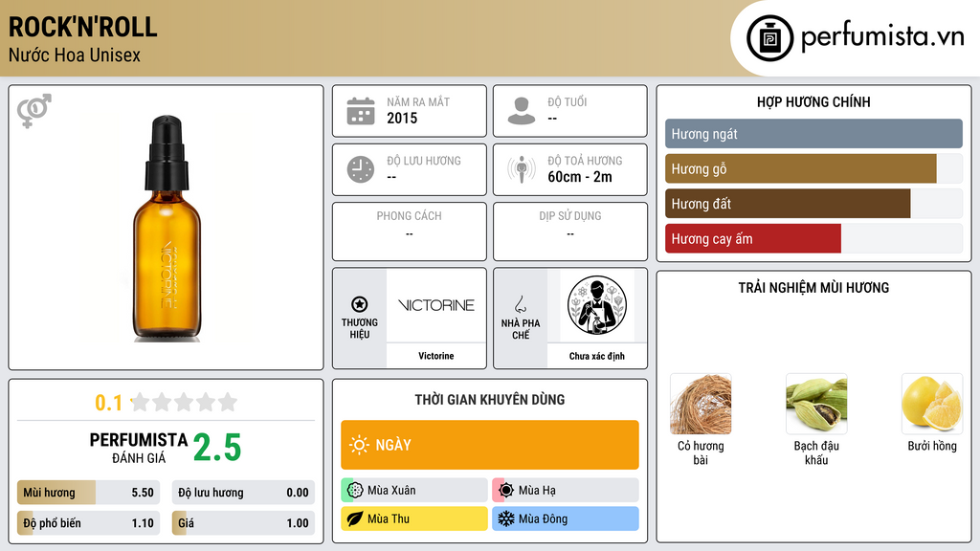Image resolution: width=980 pixels, height=551 pixels.
Task: Select the Mùa Thu season tag
Action: [414, 519]
